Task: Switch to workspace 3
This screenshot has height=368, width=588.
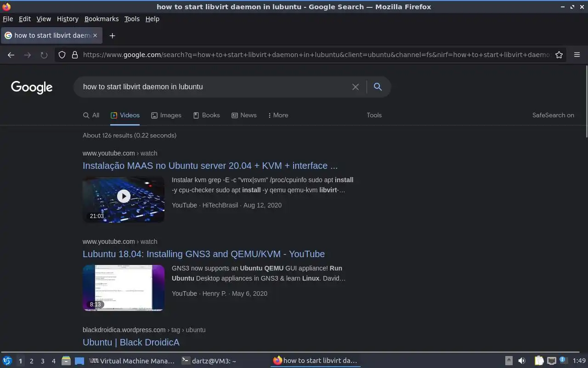Action: pos(43,361)
